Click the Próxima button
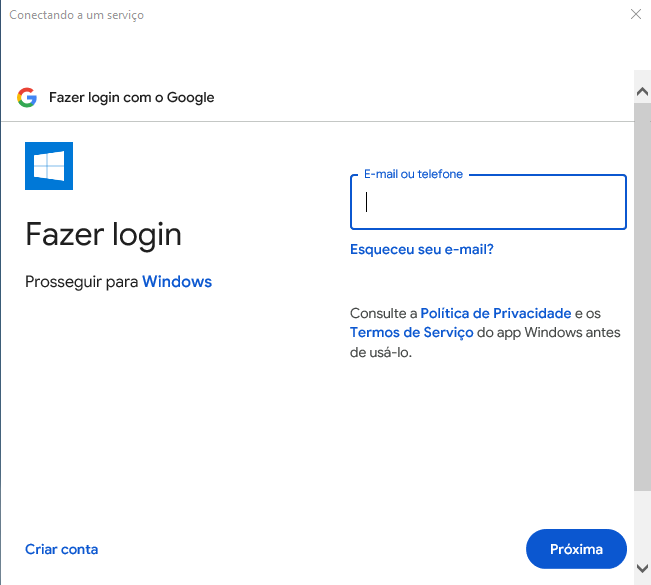This screenshot has height=585, width=651. [x=576, y=549]
